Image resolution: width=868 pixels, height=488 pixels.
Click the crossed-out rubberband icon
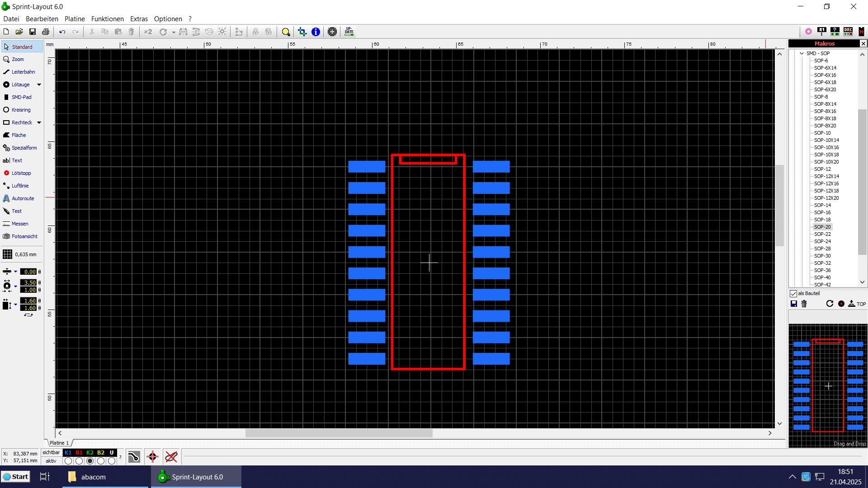[171, 457]
